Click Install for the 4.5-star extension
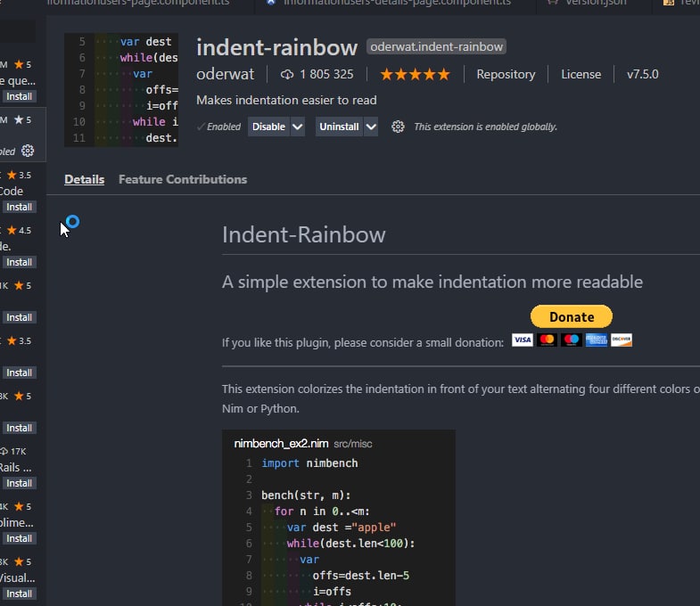 click(19, 262)
